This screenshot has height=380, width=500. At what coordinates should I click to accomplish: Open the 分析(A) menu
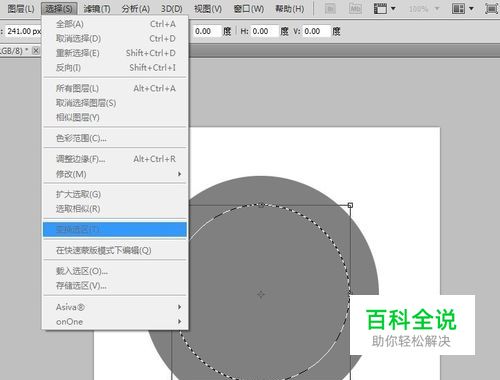pos(135,9)
